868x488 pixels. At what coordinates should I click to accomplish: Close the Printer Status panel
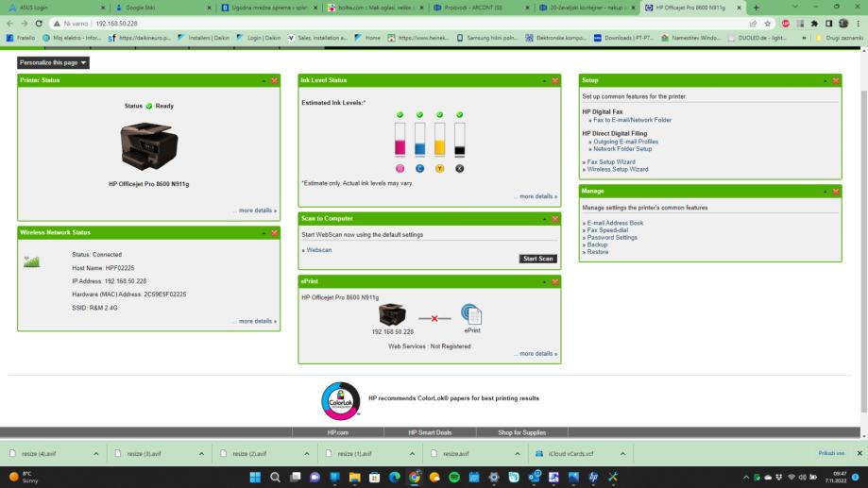pyautogui.click(x=274, y=81)
